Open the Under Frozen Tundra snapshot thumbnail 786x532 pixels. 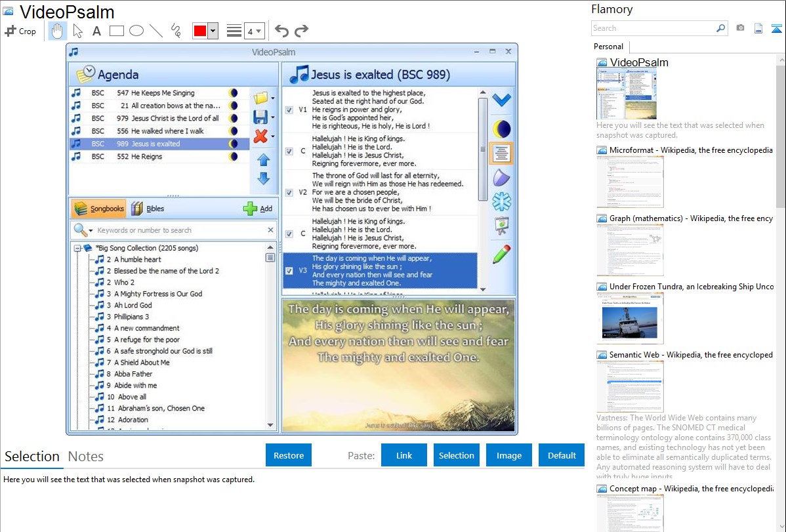[630, 319]
